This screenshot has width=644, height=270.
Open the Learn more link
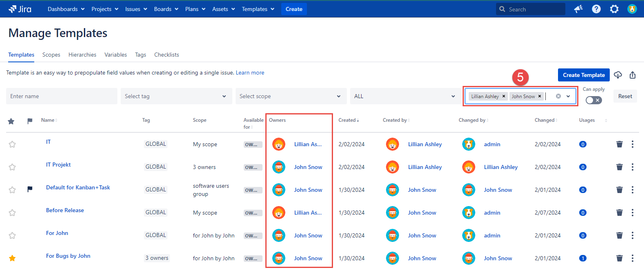click(250, 73)
